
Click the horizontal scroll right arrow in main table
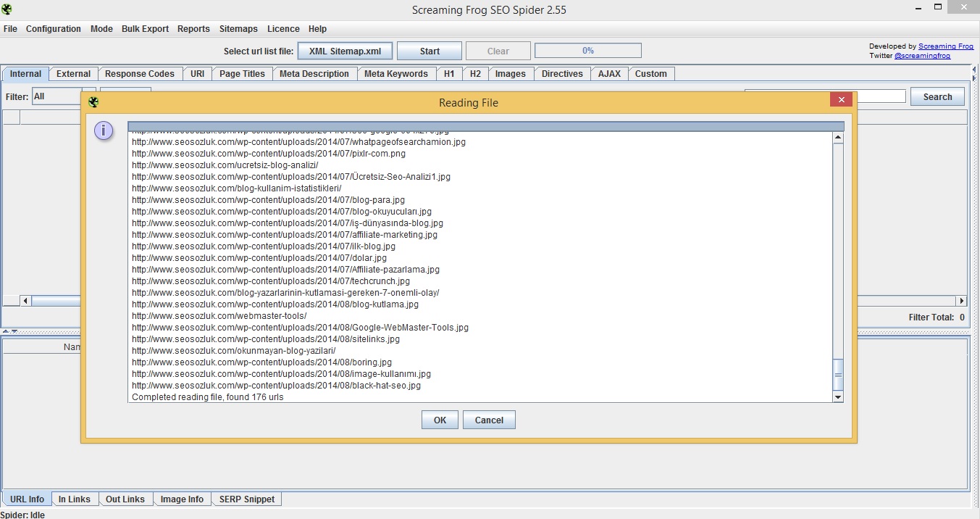(x=962, y=301)
